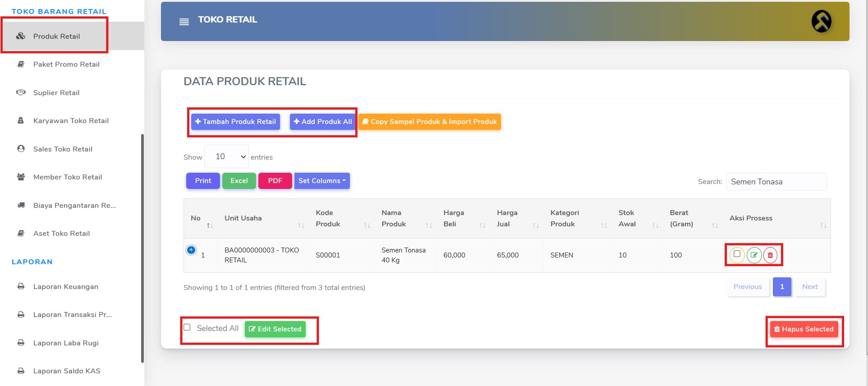Toggle the Selected All checkbox
Viewport: 868px width, 386px height.
[187, 327]
